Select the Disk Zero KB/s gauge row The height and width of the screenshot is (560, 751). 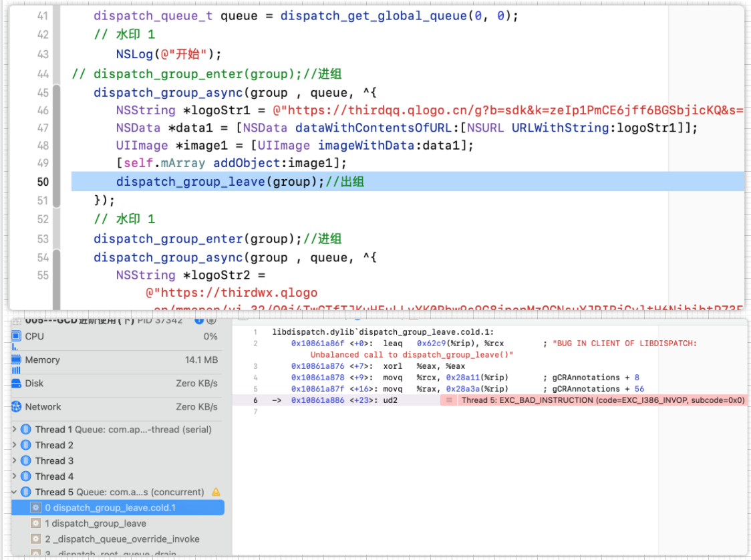tap(118, 383)
